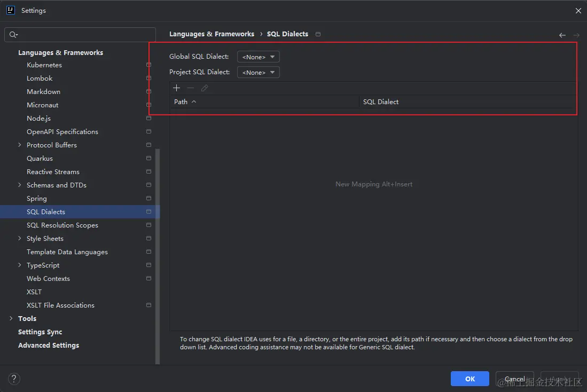This screenshot has width=587, height=392.
Task: Open the Global SQL Dialect dropdown
Action: click(258, 56)
